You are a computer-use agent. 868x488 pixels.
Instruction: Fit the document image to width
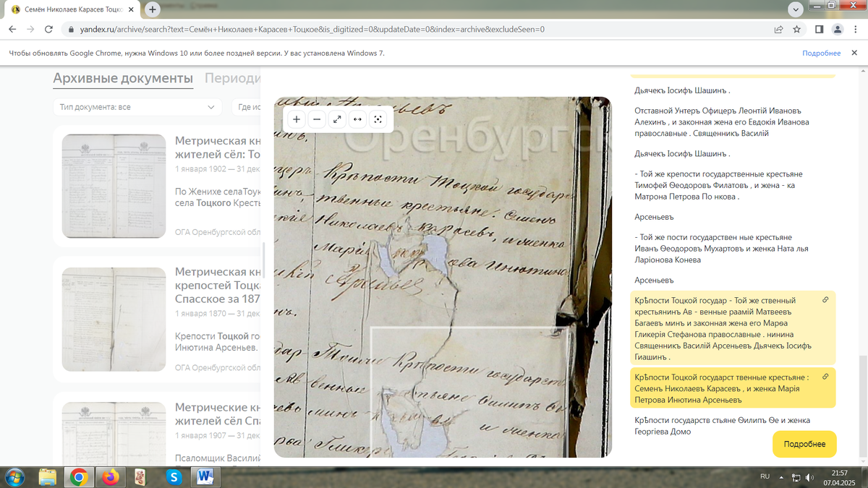coord(357,120)
